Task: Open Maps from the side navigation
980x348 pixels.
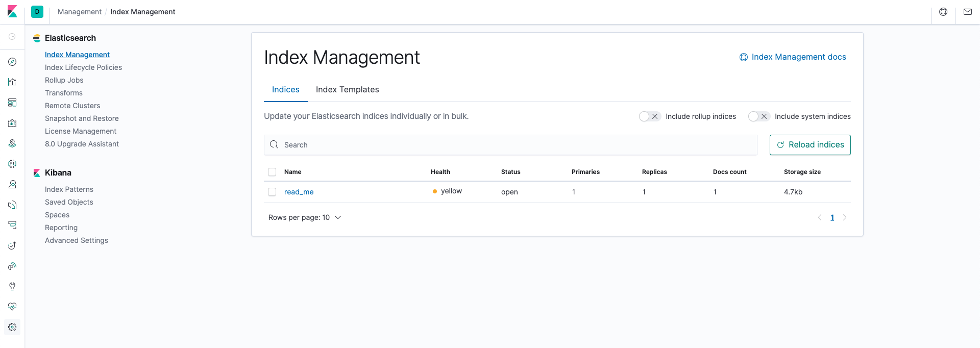Action: point(12,143)
